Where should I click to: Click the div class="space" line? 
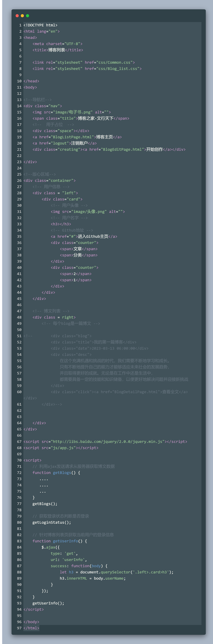coord(61,131)
